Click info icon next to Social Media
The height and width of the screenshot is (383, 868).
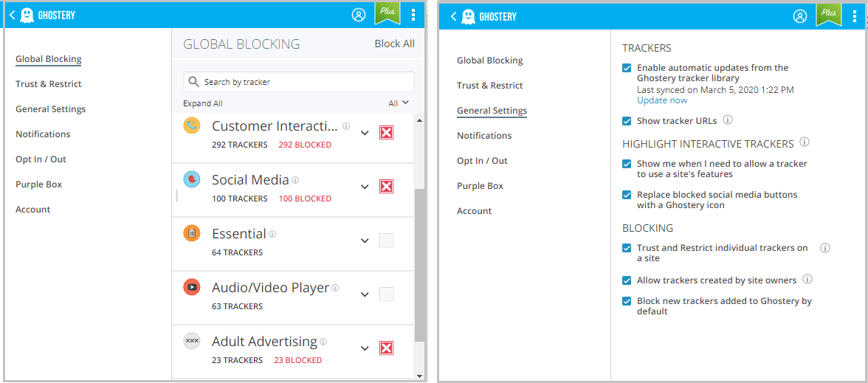click(x=295, y=180)
